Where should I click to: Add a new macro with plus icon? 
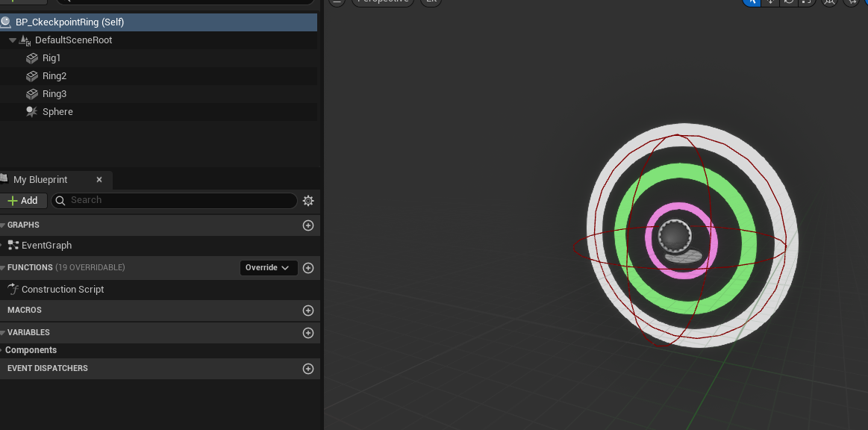coord(308,311)
